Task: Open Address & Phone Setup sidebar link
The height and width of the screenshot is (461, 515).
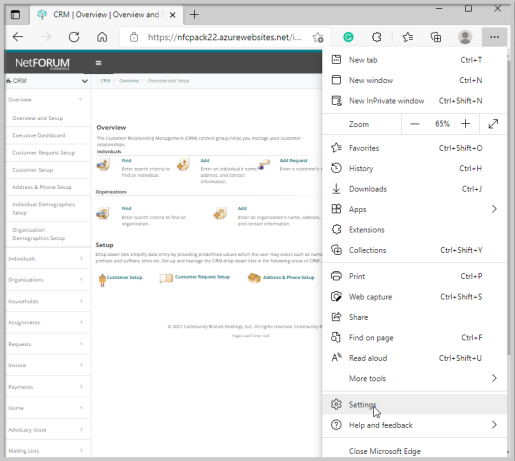Action: (42, 187)
